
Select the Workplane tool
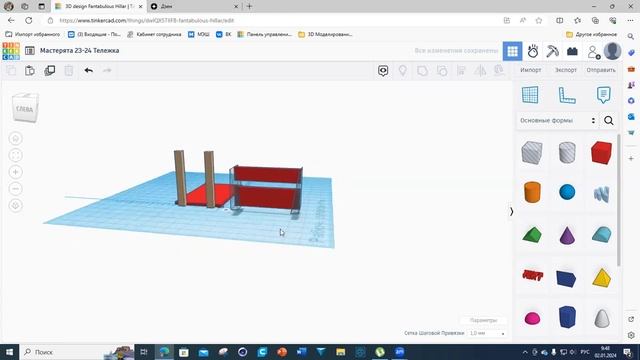click(530, 95)
